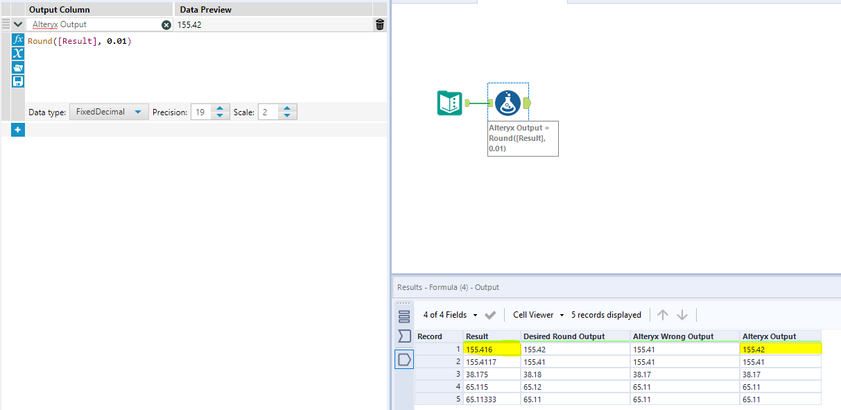This screenshot has width=841, height=410.
Task: Add a new expression with the plus button
Action: pyautogui.click(x=18, y=130)
